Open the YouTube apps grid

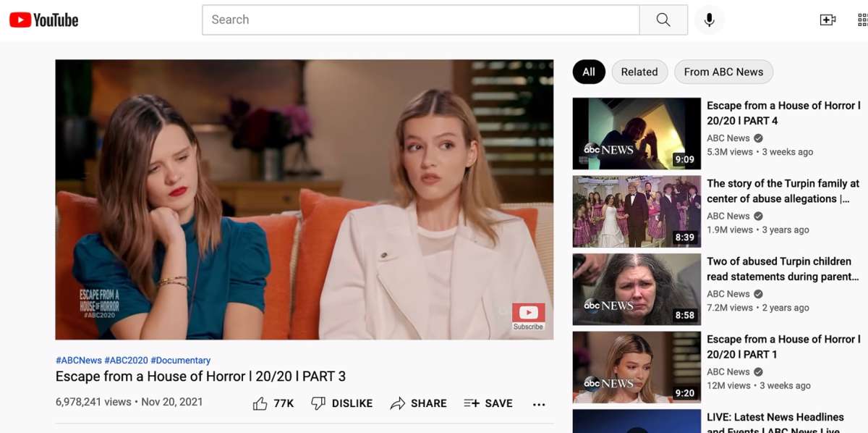(862, 20)
